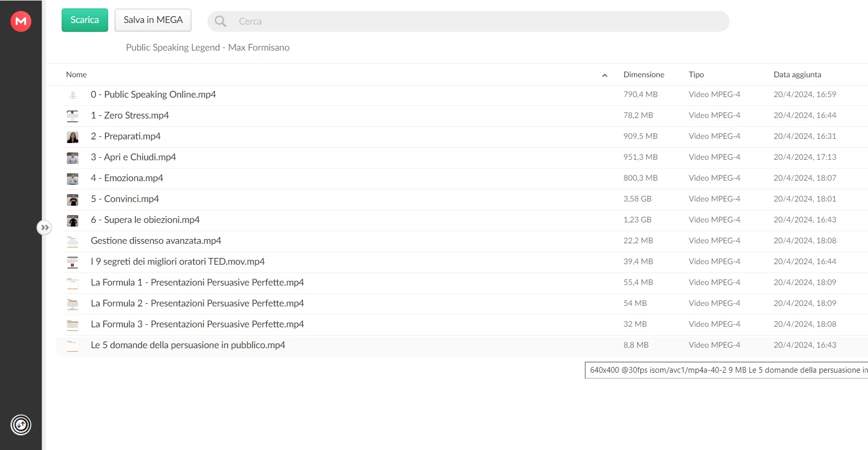This screenshot has height=450, width=868.
Task: Expand the sidebar with double-arrow icon
Action: 45,228
